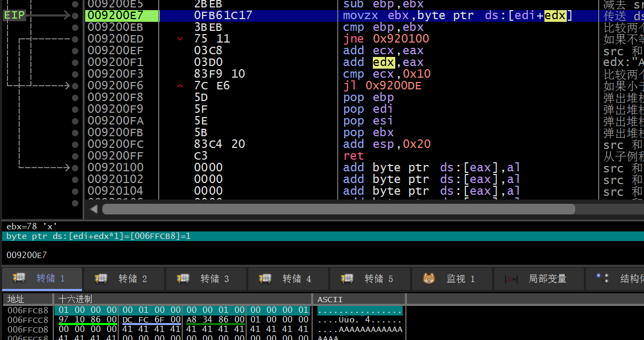This screenshot has width=644, height=340.
Task: Toggle breakpoint dot at address 009200ED
Action: point(75,39)
